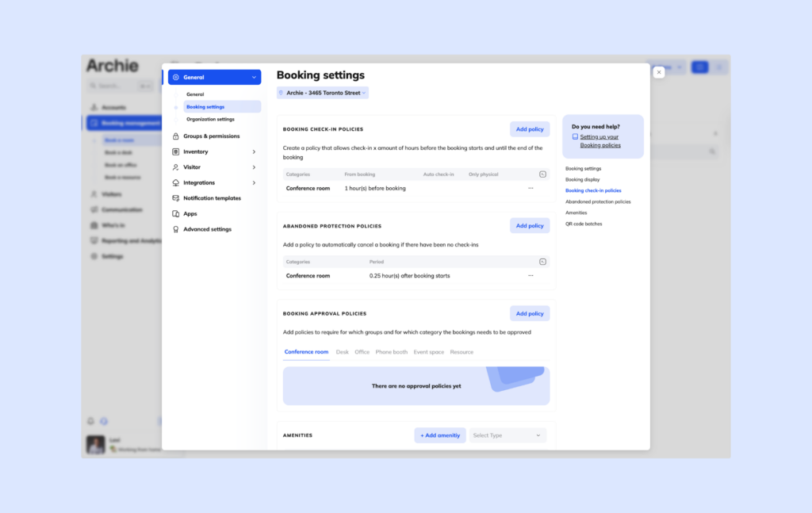Open the Setting up your Booking policies link
Screen dimensions: 812x513
click(x=599, y=140)
